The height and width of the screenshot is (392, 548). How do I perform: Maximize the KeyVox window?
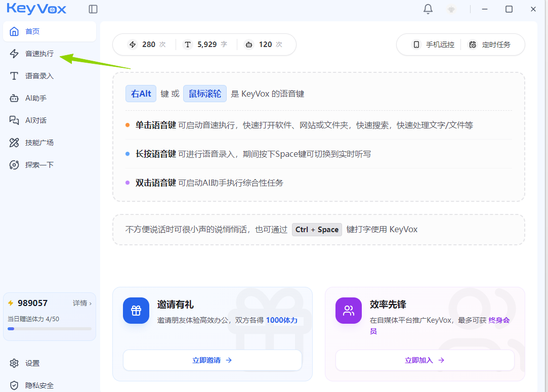pos(509,9)
